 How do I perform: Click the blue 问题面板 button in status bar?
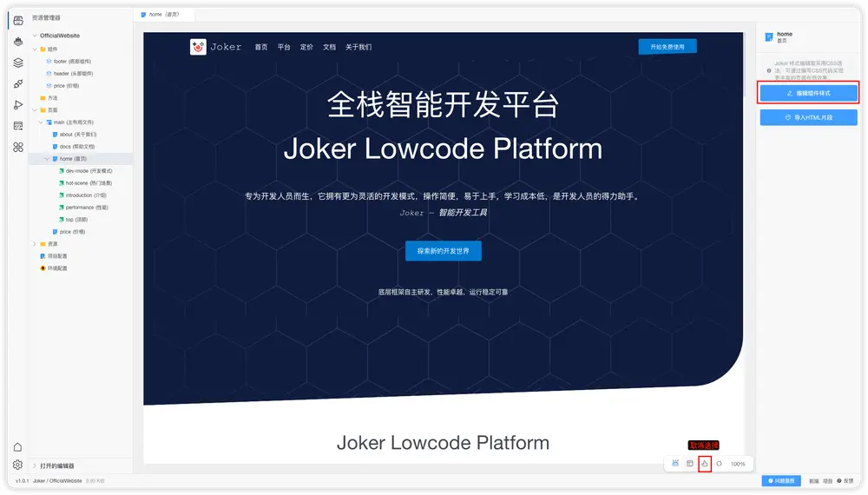782,480
